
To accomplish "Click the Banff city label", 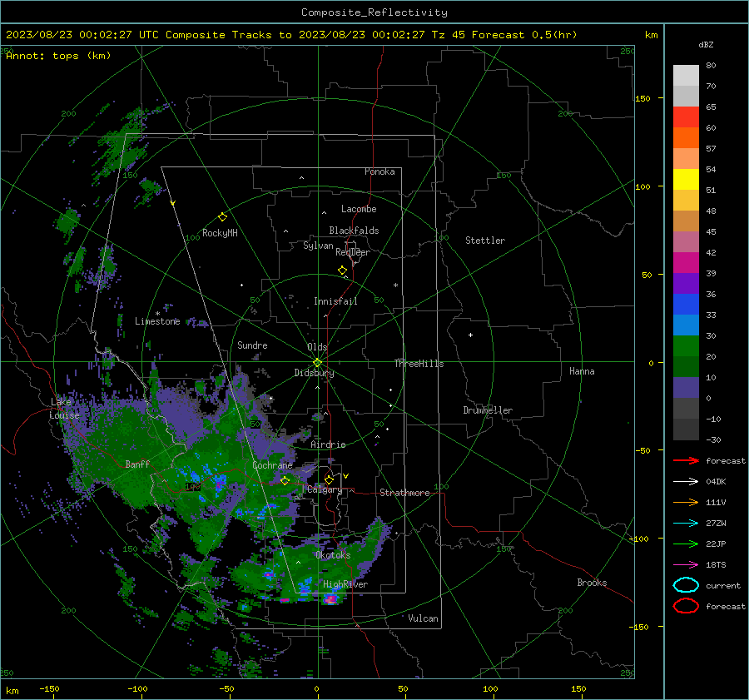I will pyautogui.click(x=137, y=464).
